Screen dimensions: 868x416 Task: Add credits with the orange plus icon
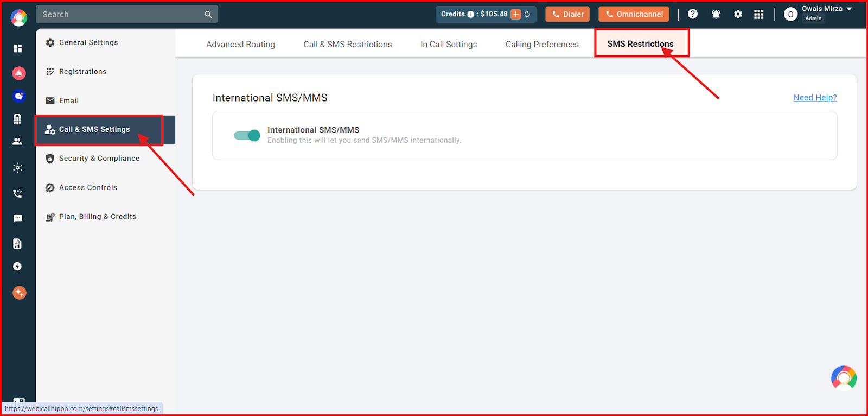tap(516, 14)
